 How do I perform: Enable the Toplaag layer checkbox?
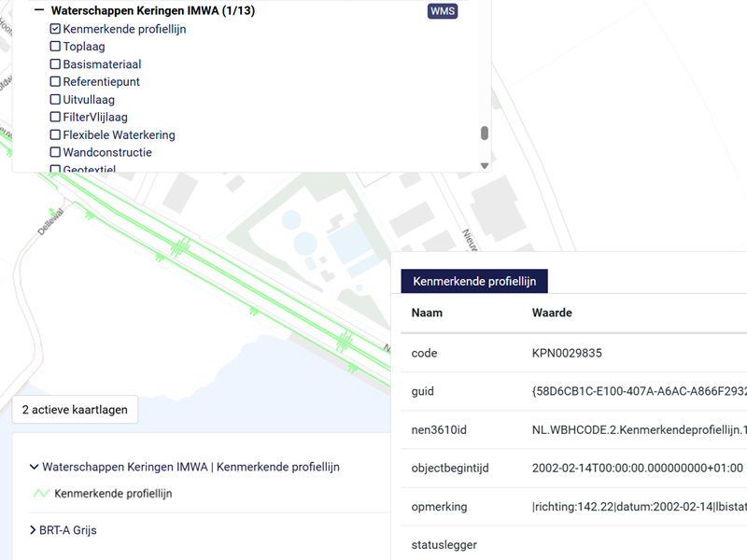pyautogui.click(x=55, y=47)
